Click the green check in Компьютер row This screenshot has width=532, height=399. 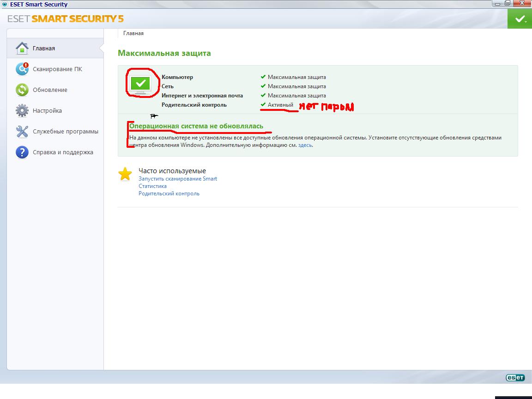263,77
